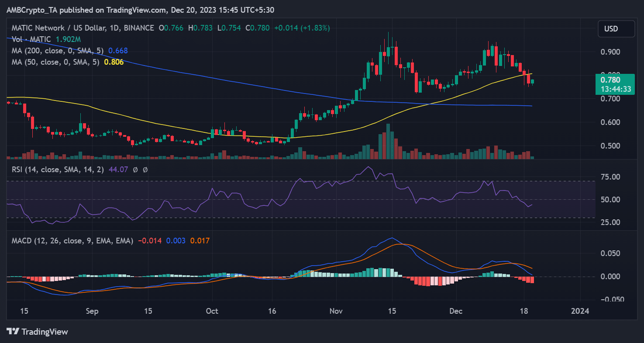The width and height of the screenshot is (644, 343).
Task: Click the Nov label on the time axis
Action: [336, 312]
